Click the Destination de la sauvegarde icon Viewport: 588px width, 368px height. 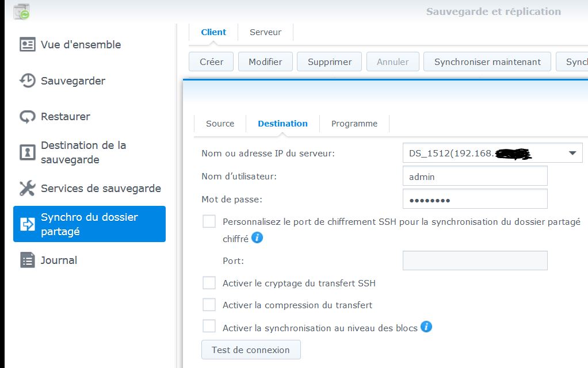point(28,152)
